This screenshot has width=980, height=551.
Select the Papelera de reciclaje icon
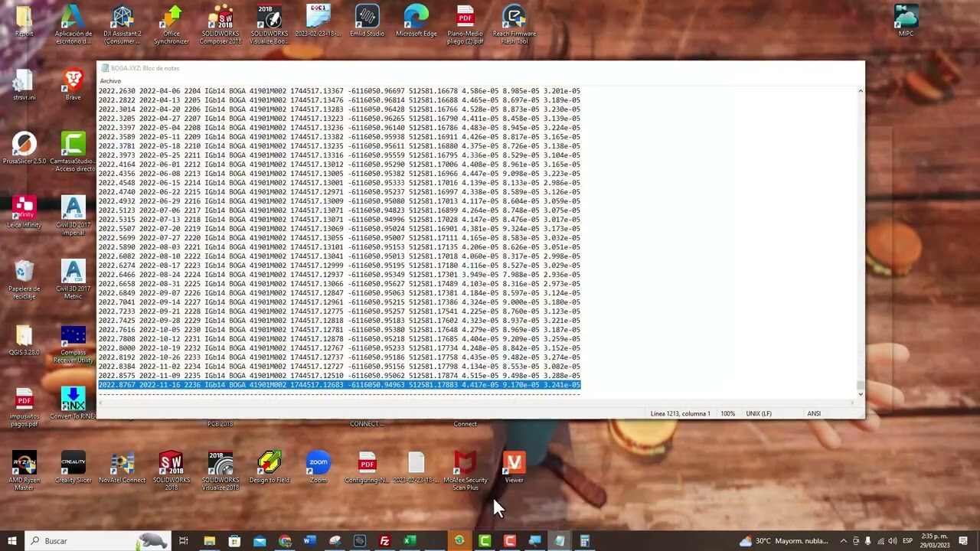coord(24,280)
